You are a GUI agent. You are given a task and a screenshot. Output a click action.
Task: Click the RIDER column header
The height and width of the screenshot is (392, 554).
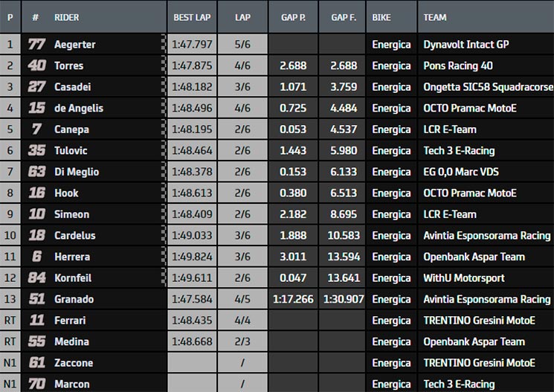(x=66, y=17)
